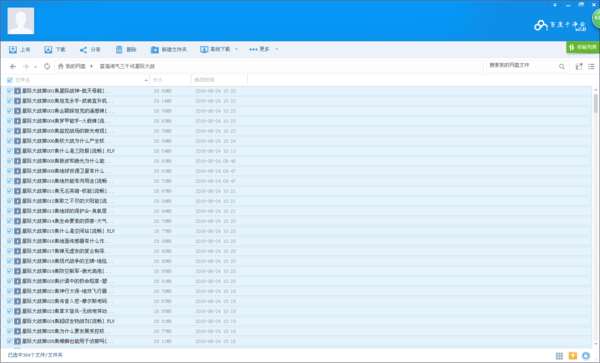Click the current folder breadcrumb 星际大战
The height and width of the screenshot is (363, 600).
(x=127, y=66)
